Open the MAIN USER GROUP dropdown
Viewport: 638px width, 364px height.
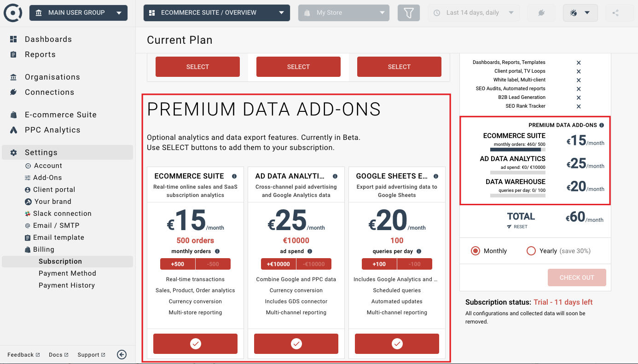pos(78,13)
